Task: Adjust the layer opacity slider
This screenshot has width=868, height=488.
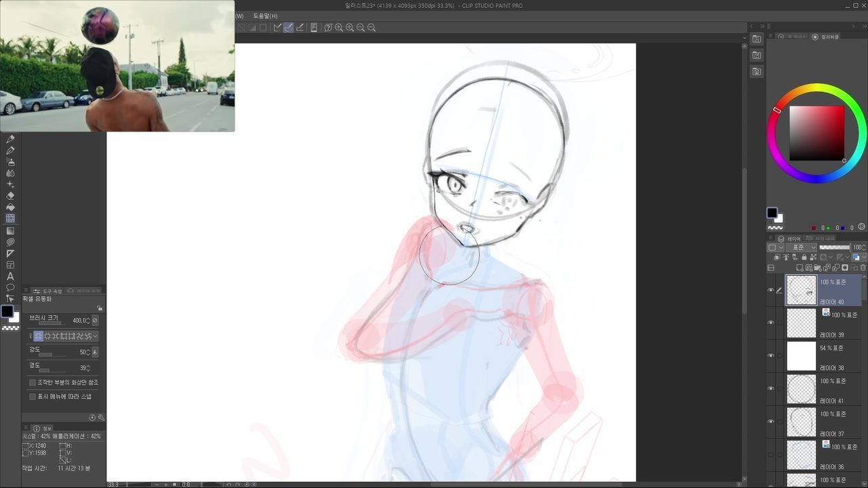Action: pos(835,247)
